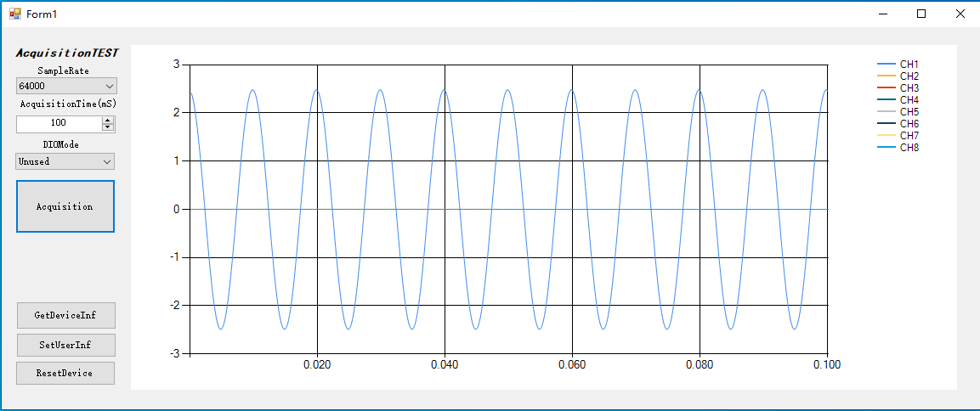Maximize the Form1 window
This screenshot has width=980, height=411.
921,14
